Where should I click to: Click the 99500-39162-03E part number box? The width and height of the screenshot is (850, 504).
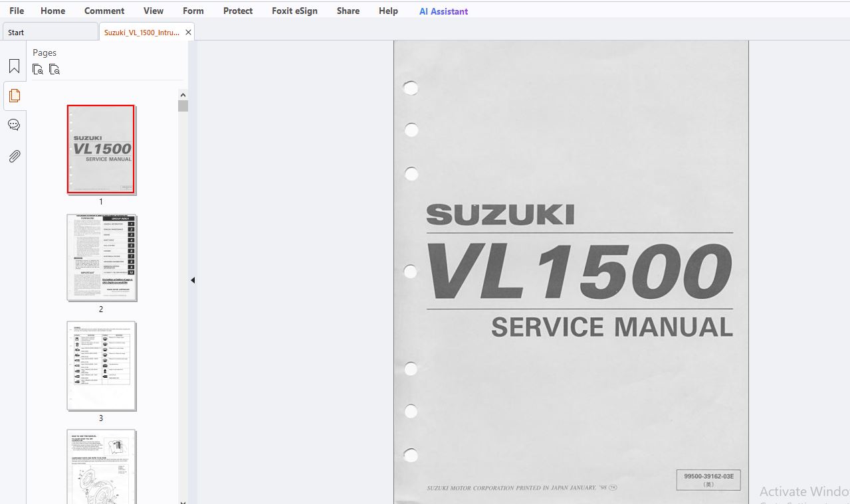coord(708,480)
